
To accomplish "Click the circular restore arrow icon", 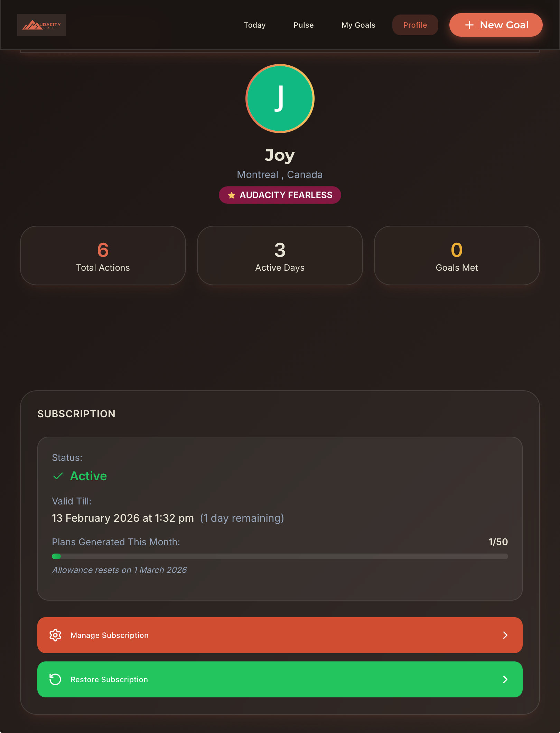I will tap(55, 679).
